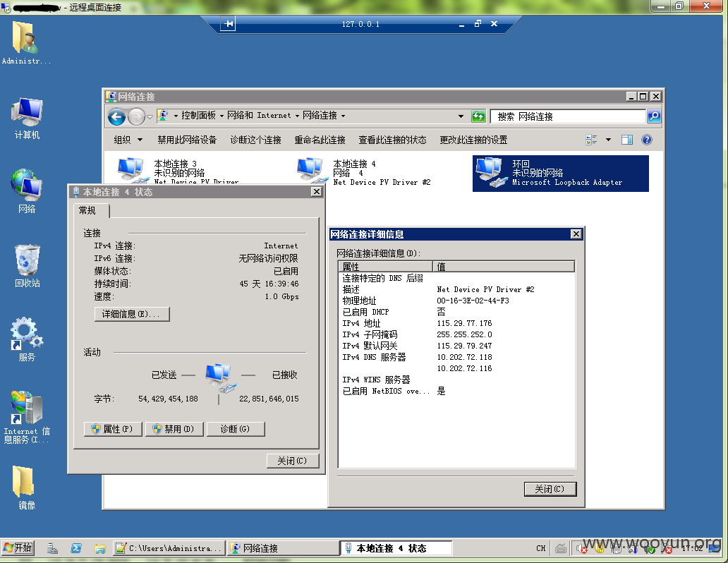Select the IPv4 地址 115.29.77.176 row
Screen dimensions: 728x563
(x=456, y=323)
